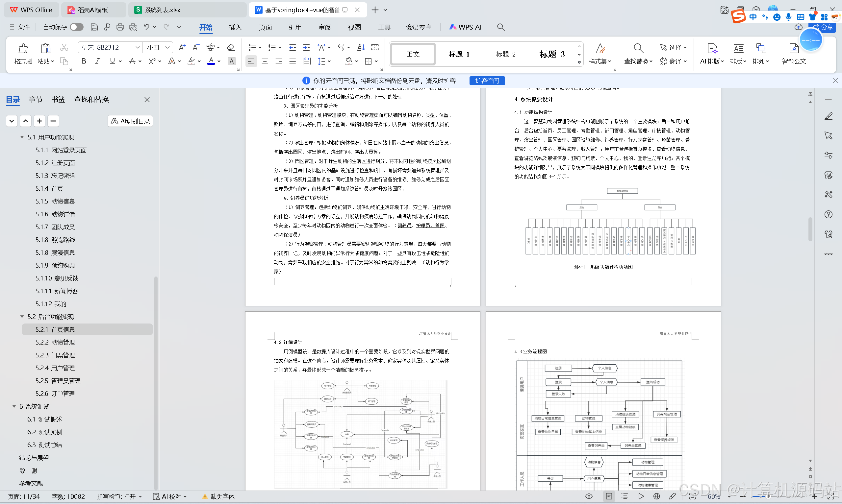Click the pen edit icon in right sidebar
The height and width of the screenshot is (504, 842).
(829, 116)
